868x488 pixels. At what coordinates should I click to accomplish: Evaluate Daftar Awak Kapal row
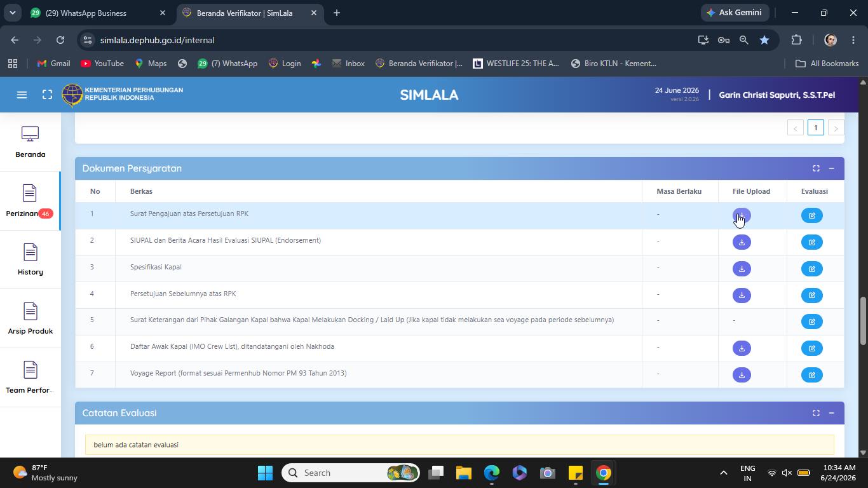pyautogui.click(x=811, y=348)
